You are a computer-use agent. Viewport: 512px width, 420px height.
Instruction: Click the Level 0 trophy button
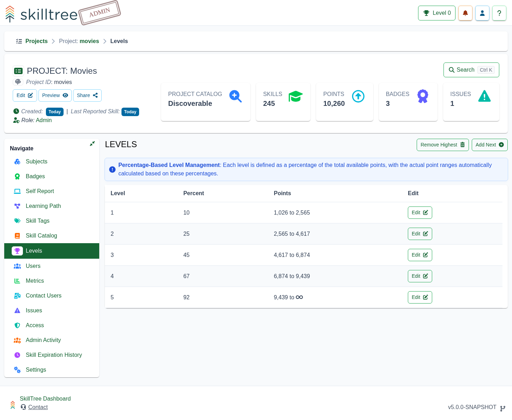coord(437,13)
